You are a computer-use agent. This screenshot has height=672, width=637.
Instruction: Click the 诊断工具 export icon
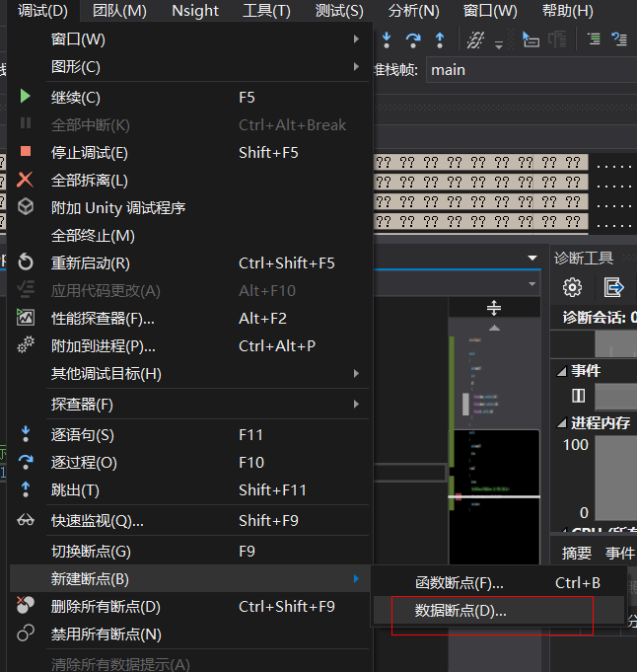613,287
